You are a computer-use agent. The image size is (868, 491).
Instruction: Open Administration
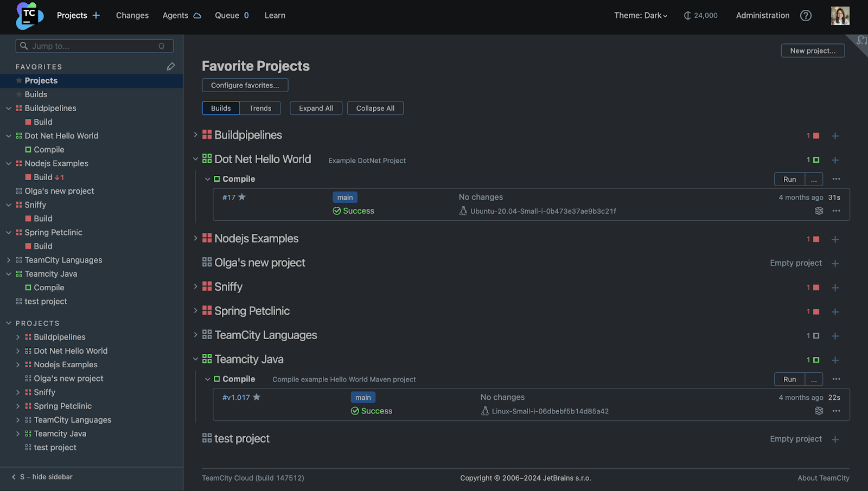(763, 16)
